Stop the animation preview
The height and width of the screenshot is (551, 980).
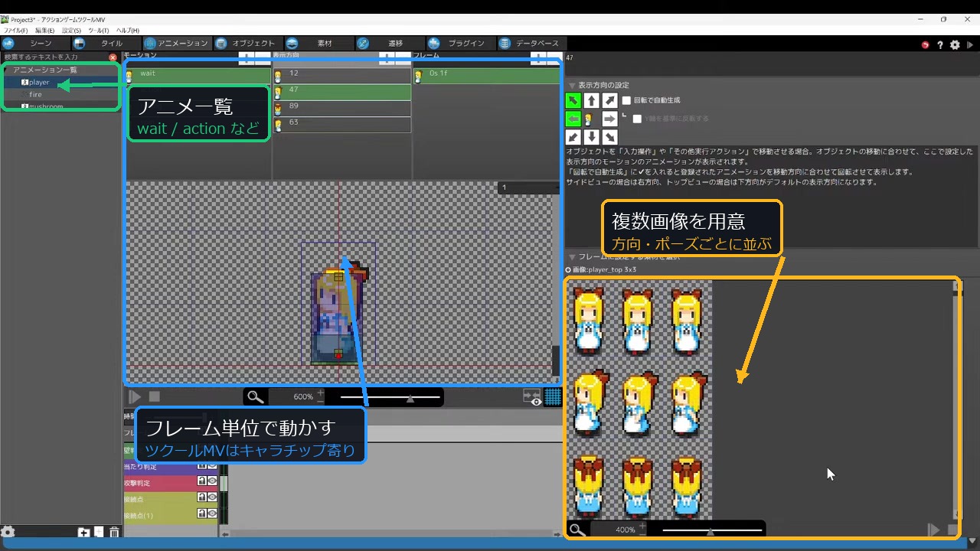click(155, 396)
